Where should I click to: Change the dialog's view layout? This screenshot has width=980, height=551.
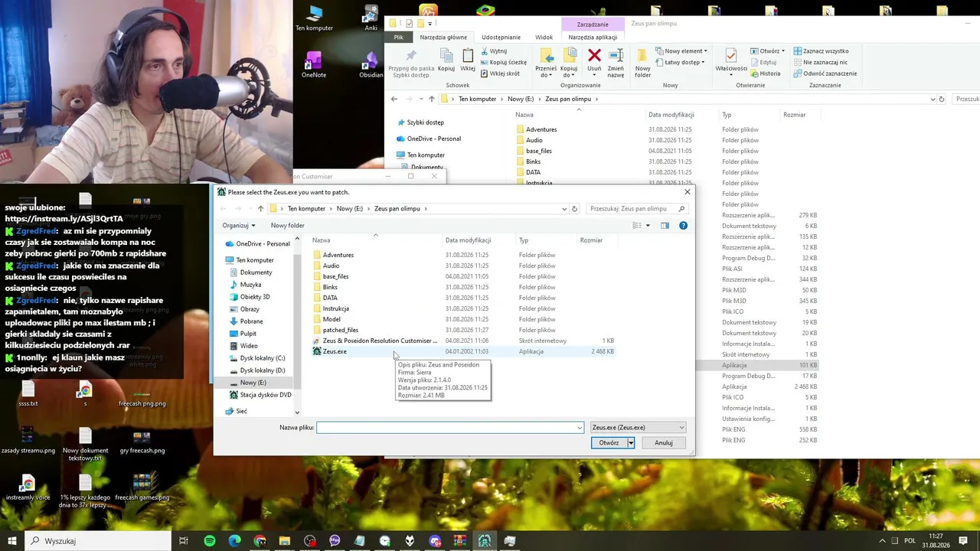pos(636,226)
